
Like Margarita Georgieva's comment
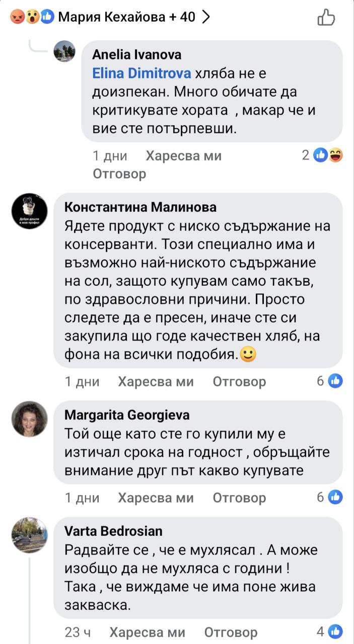click(x=156, y=498)
